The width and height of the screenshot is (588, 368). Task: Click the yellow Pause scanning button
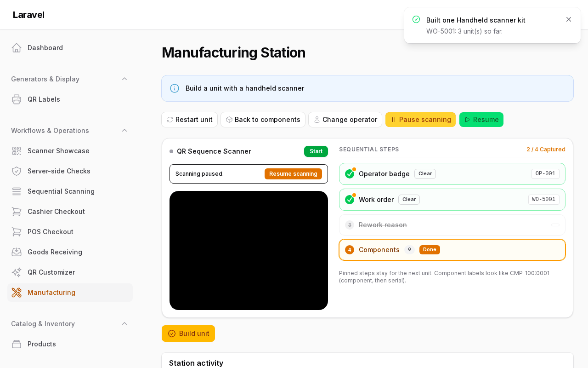click(420, 120)
